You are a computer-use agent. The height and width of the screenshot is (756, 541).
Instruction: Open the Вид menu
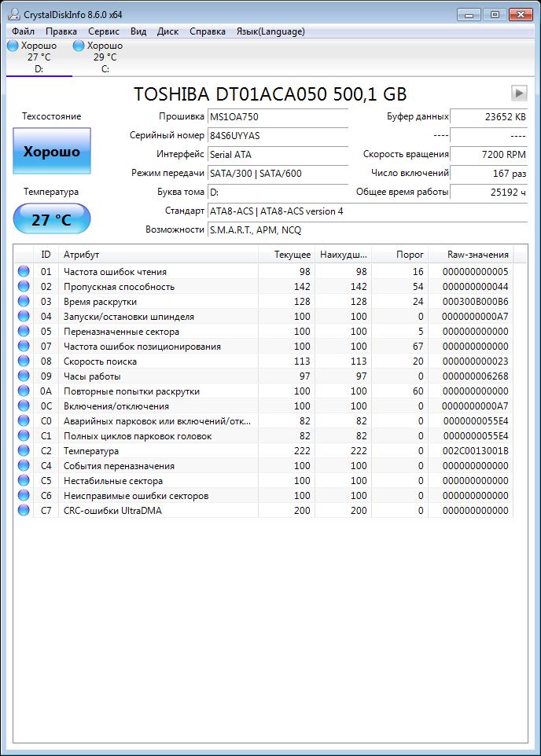point(138,31)
